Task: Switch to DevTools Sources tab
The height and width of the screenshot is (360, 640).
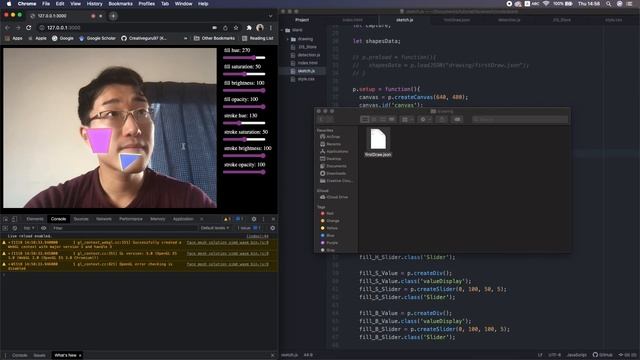Action: click(81, 219)
